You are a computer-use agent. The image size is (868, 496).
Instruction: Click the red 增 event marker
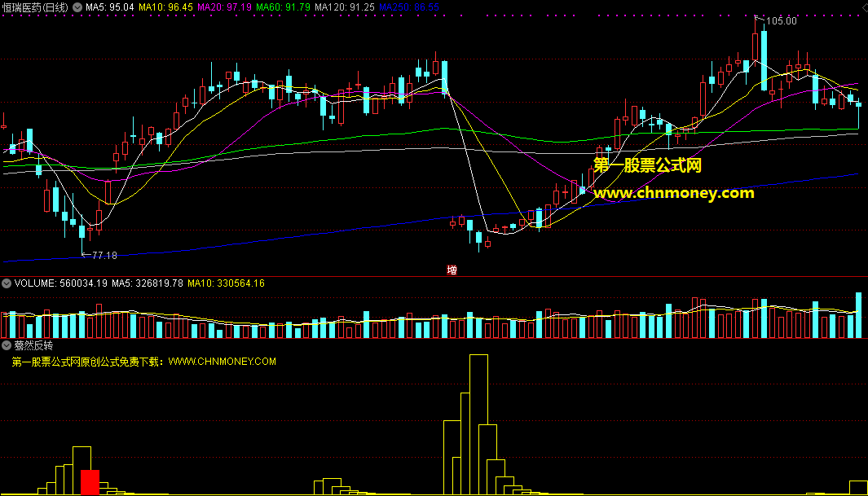[x=452, y=270]
